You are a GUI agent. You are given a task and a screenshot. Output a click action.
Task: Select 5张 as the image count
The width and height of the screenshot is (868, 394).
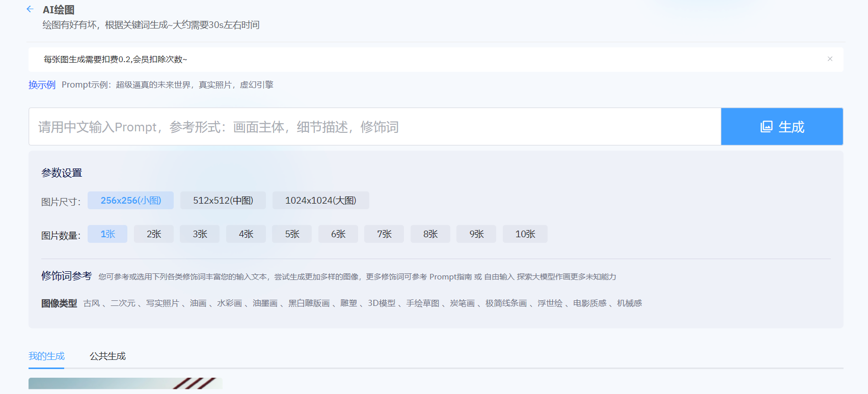(x=292, y=234)
